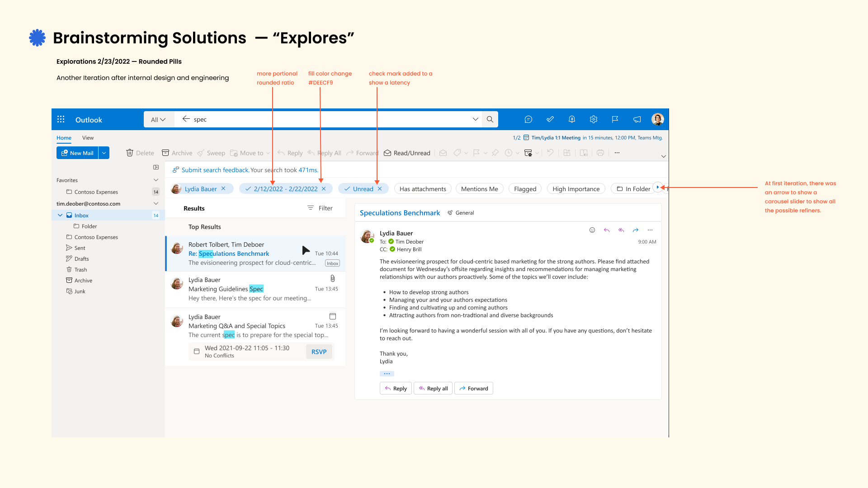The width and height of the screenshot is (868, 488).
Task: Switch to the View tab
Action: point(88,138)
